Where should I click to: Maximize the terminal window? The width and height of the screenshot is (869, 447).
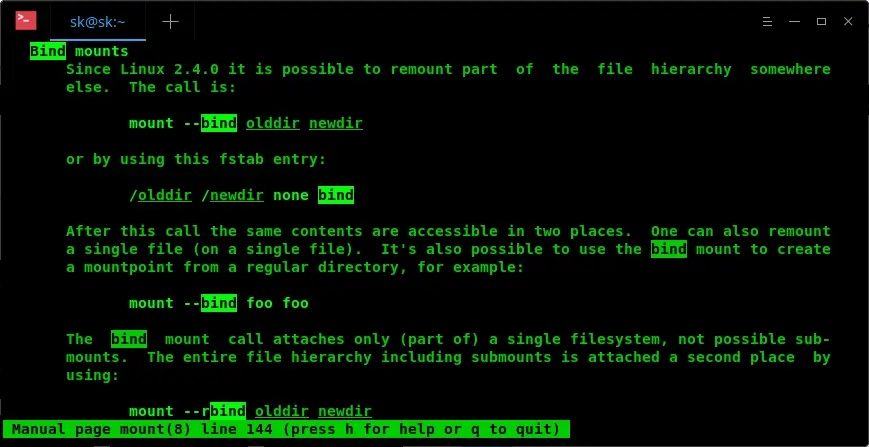point(821,22)
